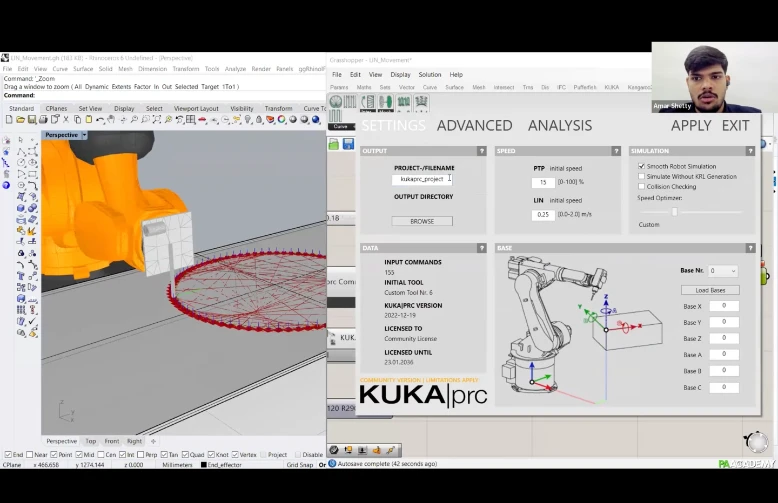Viewport: 778px width, 503px height.
Task: Enable Collision Checking checkbox
Action: (641, 186)
